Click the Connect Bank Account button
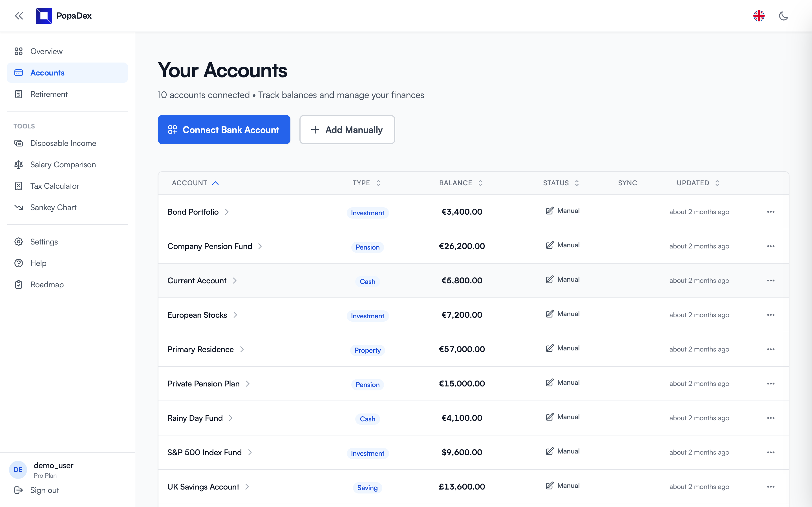 (x=224, y=130)
